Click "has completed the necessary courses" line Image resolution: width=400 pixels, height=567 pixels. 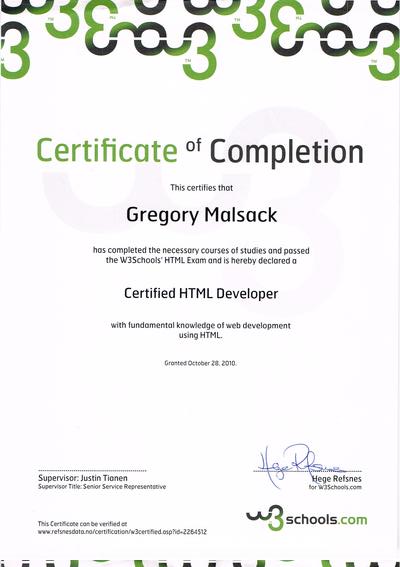[x=201, y=250]
